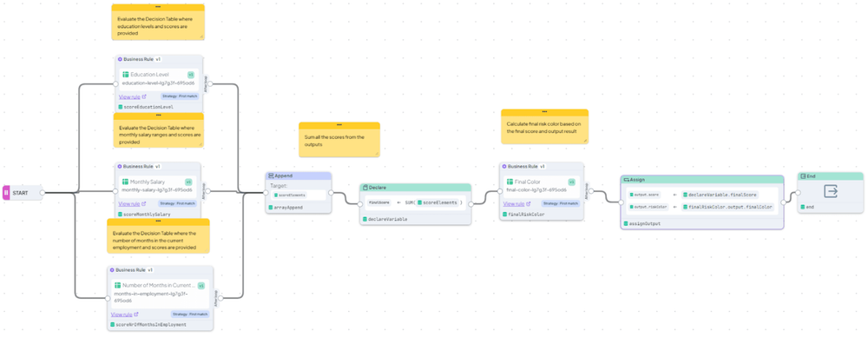The width and height of the screenshot is (868, 338).
Task: Click the database icon beside scoreEducationLevel
Action: pyautogui.click(x=120, y=106)
